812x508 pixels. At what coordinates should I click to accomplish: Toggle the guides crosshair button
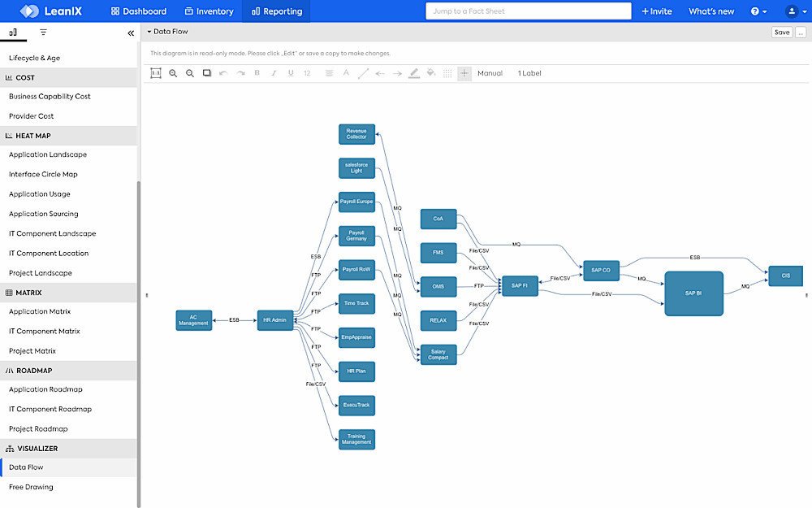(464, 74)
